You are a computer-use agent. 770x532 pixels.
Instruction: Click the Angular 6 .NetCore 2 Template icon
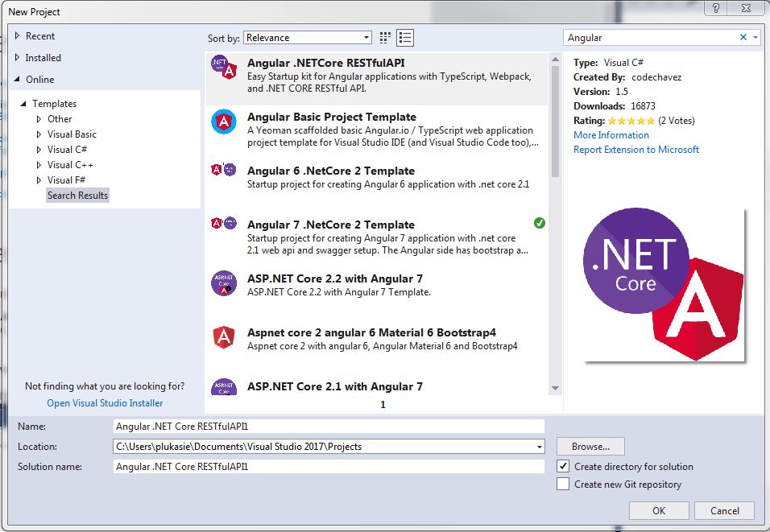pyautogui.click(x=224, y=170)
